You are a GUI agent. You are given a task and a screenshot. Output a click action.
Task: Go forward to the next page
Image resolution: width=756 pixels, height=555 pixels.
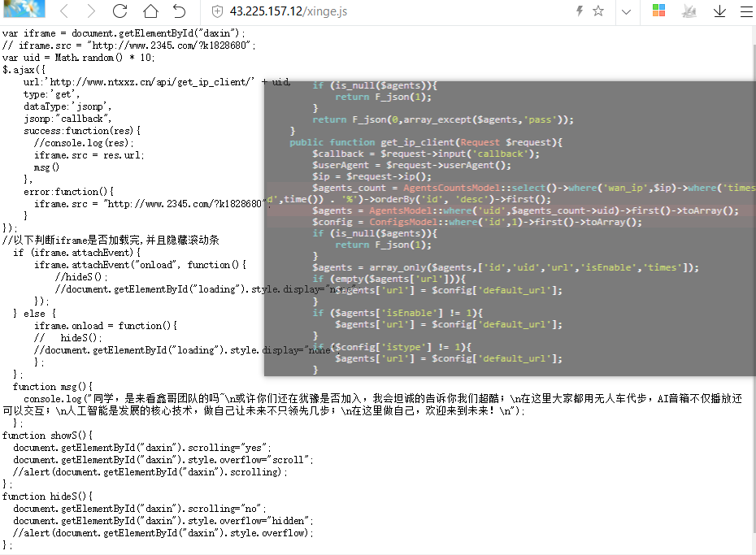[x=91, y=11]
